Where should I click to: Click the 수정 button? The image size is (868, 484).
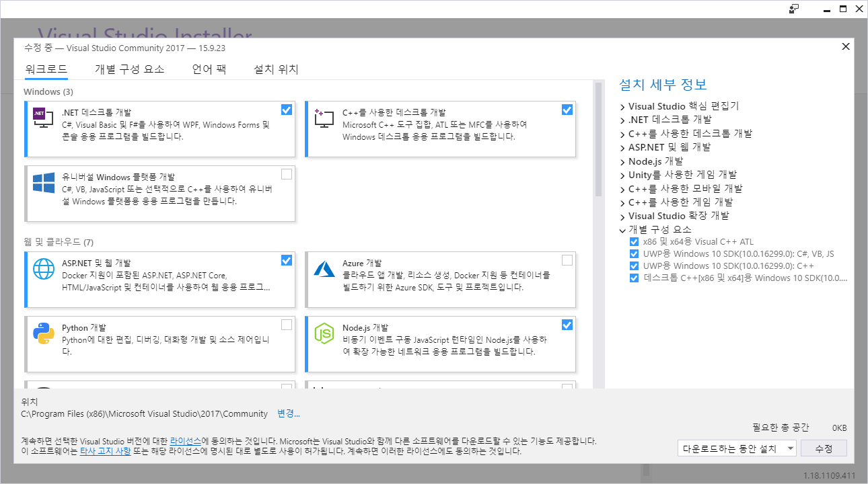pos(824,448)
